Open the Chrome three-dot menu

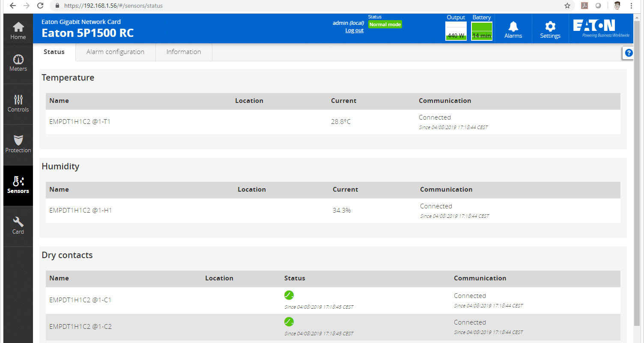tap(632, 6)
